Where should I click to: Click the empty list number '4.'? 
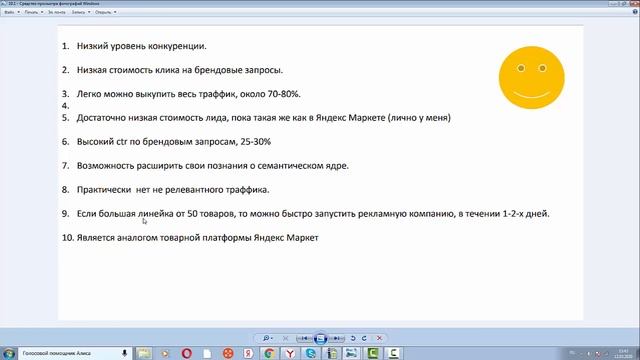click(x=66, y=106)
